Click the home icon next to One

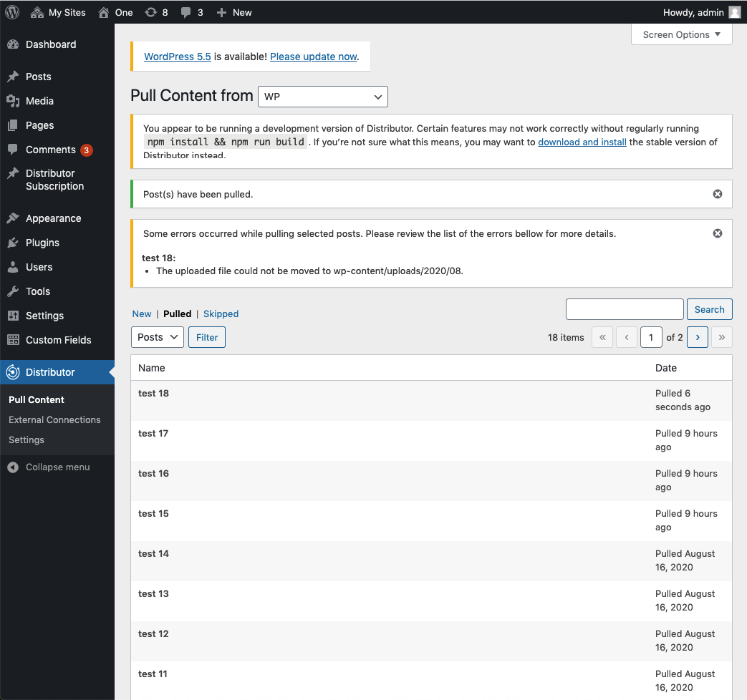(x=103, y=12)
